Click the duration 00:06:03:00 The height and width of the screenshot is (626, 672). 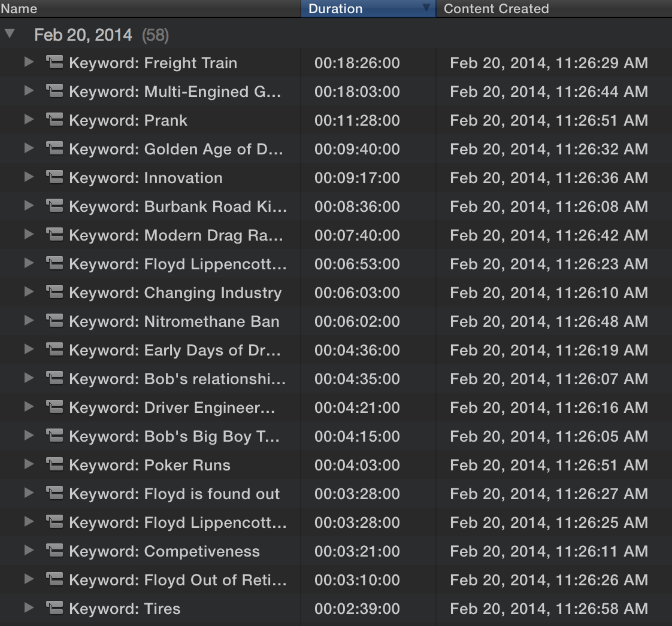tap(357, 293)
